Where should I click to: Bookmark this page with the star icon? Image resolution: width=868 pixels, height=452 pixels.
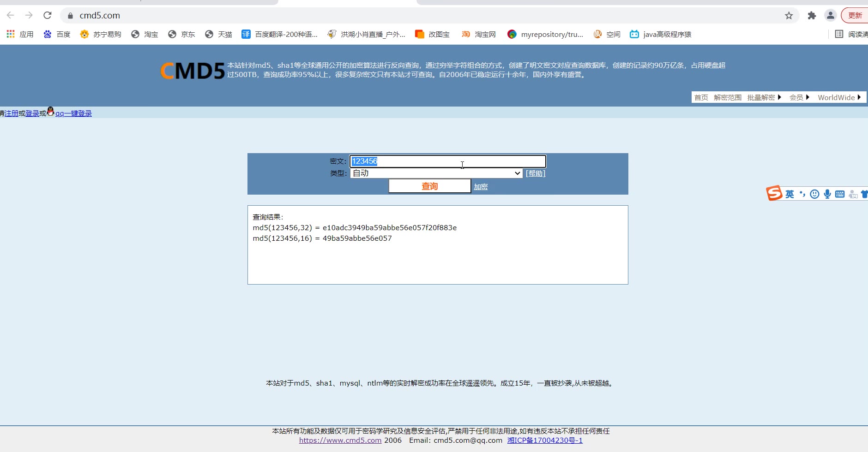click(789, 16)
